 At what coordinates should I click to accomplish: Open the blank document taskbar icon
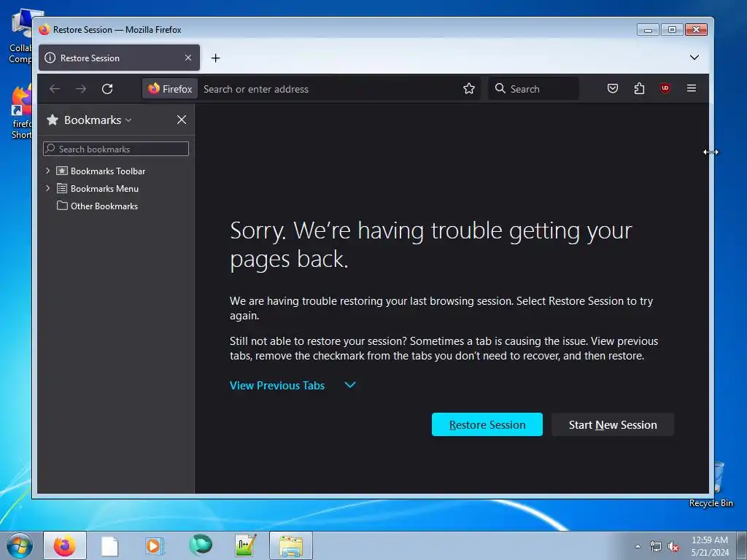(109, 545)
